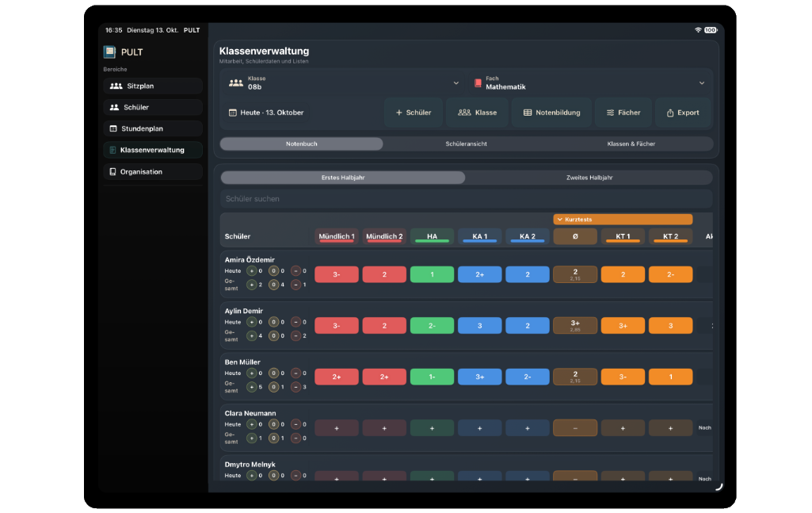812x513 pixels.
Task: Add minus mark today for Aylin Demir
Action: [x=295, y=322]
